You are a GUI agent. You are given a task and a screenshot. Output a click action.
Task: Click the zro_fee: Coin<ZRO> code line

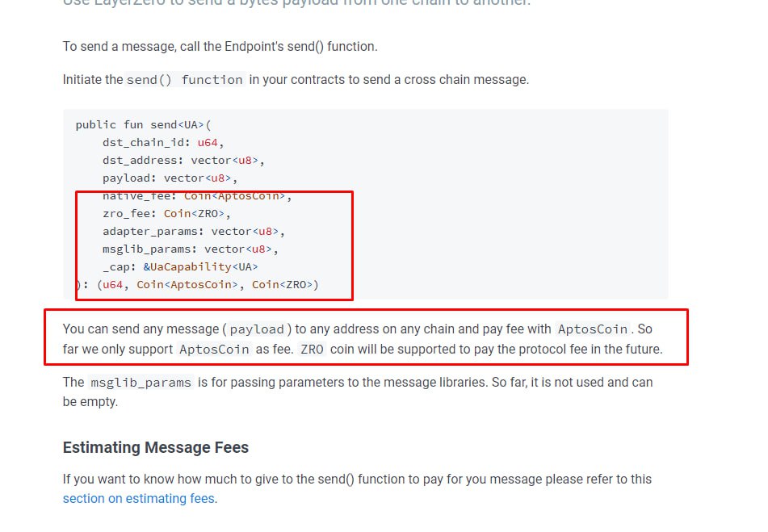tap(166, 213)
